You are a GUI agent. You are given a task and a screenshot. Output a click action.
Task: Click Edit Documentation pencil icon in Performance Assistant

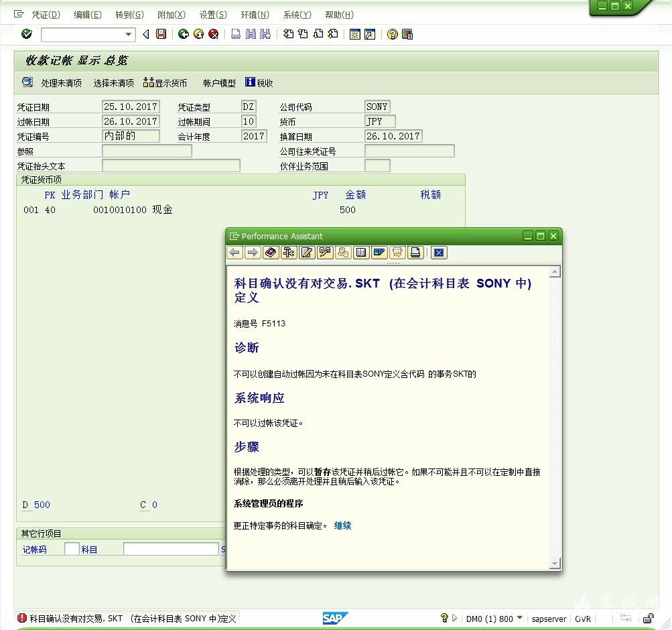(x=307, y=253)
